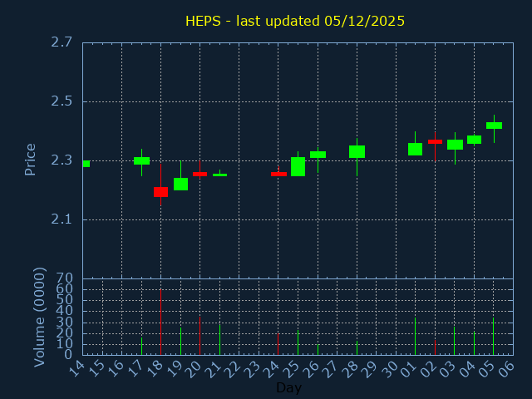Click the 2.1 price axis label
This screenshot has width=532, height=399.
[61, 219]
